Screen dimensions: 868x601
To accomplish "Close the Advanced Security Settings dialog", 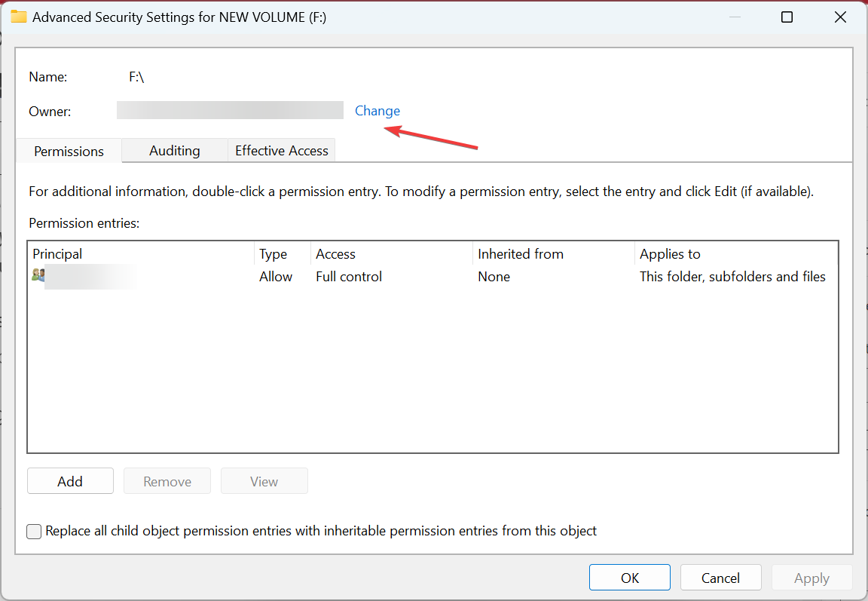I will (x=841, y=17).
